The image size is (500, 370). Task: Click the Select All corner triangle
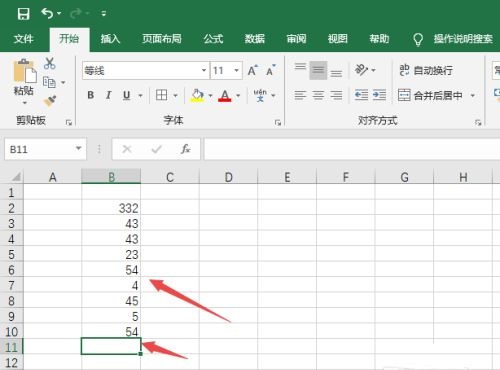tap(15, 176)
